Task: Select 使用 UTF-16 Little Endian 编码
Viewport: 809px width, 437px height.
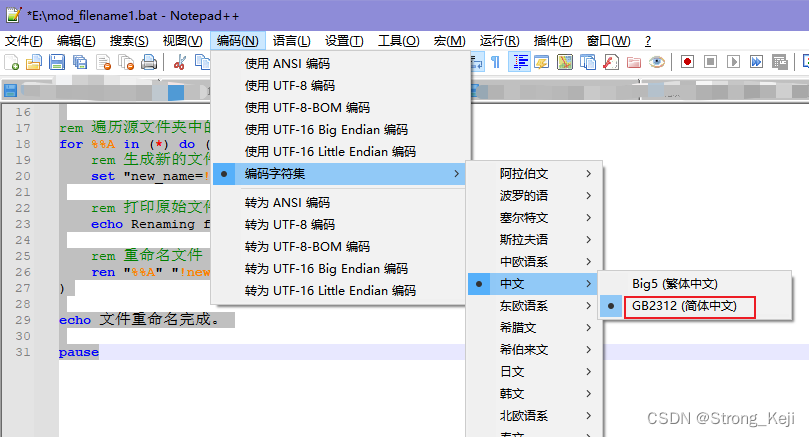Action: coord(341,152)
